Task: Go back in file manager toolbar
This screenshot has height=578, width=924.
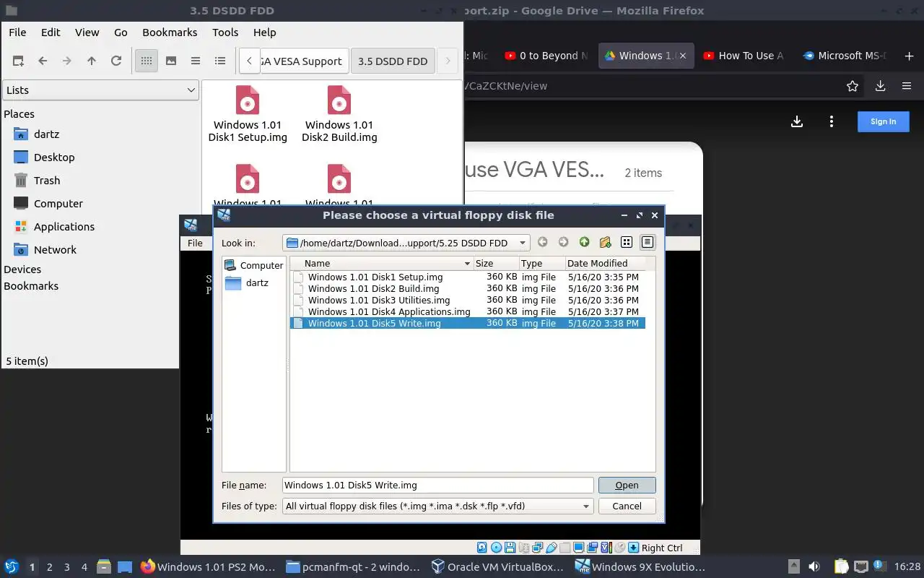Action: pos(43,61)
